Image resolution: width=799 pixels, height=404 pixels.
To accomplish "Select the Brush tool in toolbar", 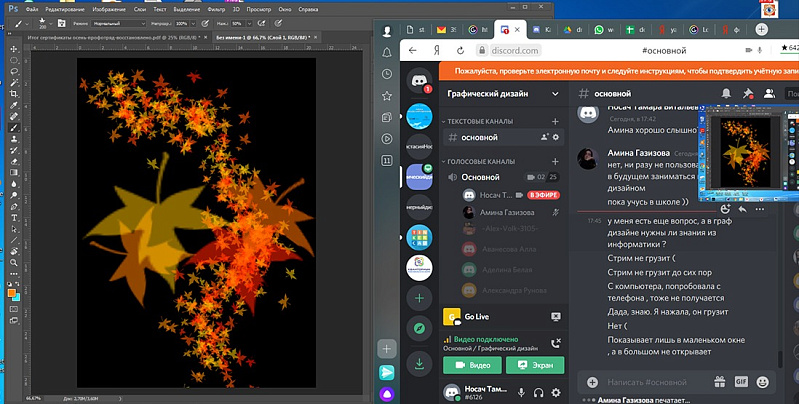I will pyautogui.click(x=14, y=128).
